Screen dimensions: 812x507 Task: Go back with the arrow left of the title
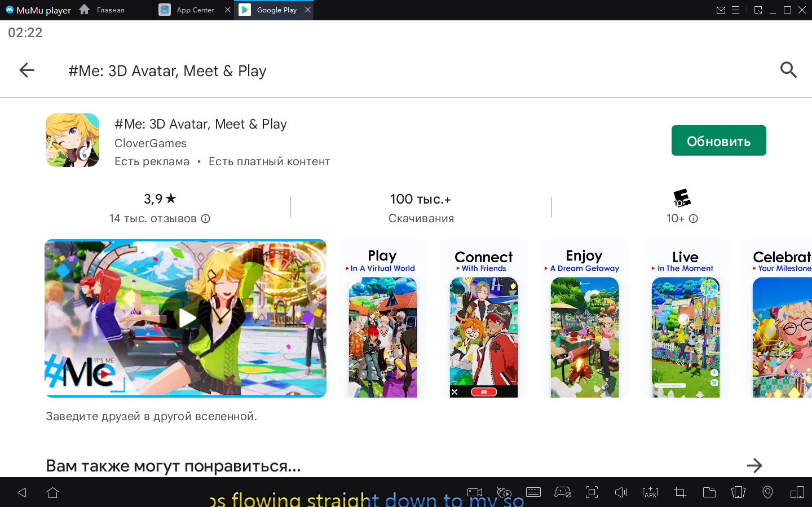27,70
